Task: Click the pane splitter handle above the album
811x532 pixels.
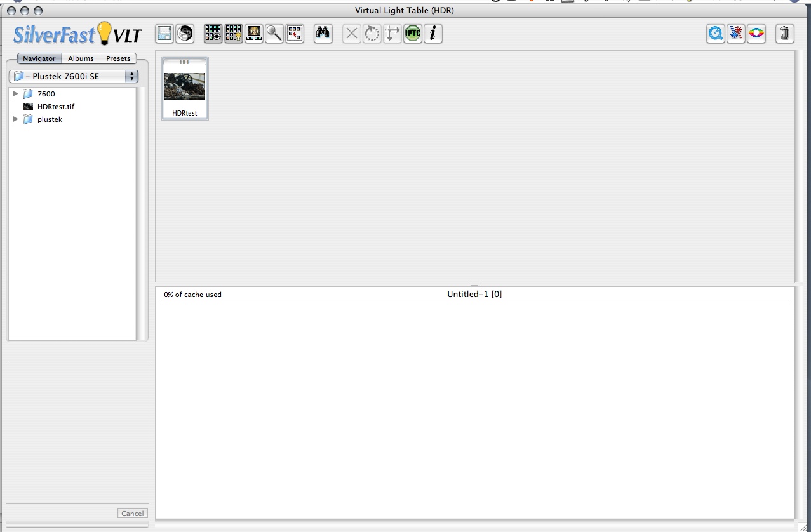Action: click(474, 284)
